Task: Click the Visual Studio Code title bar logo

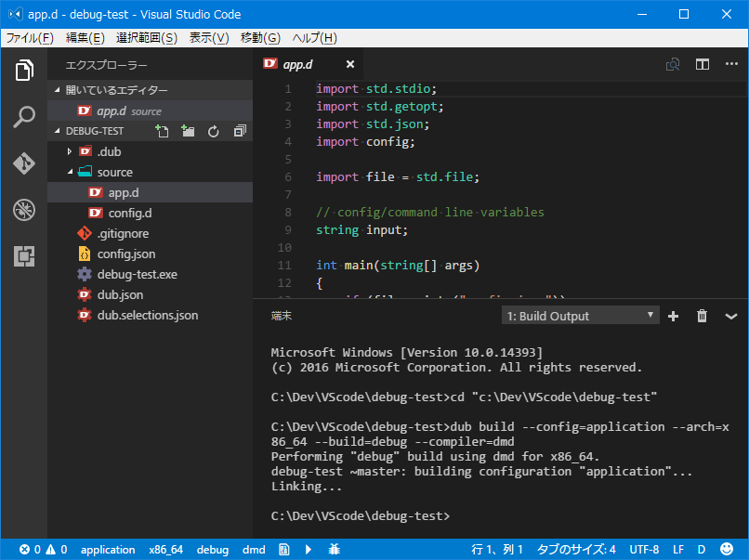Action: tap(15, 14)
